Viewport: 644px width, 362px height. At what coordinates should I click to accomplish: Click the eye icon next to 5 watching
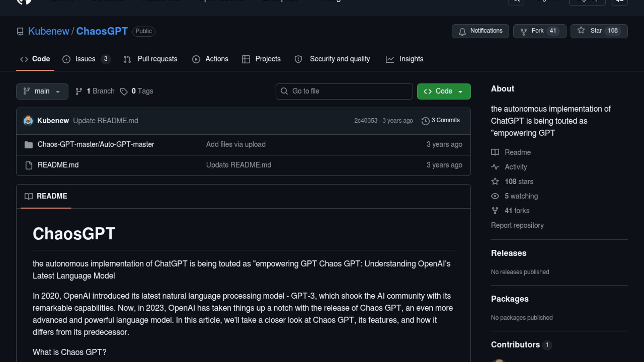coord(495,196)
